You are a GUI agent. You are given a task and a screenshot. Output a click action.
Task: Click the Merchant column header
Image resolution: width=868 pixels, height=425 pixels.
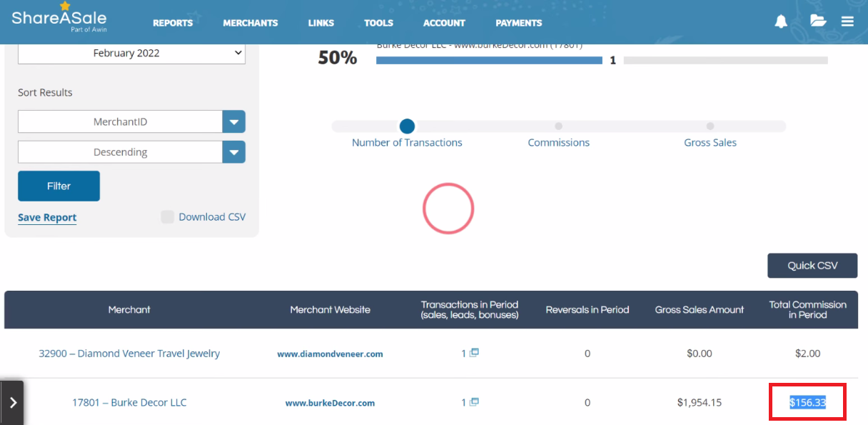pyautogui.click(x=129, y=310)
